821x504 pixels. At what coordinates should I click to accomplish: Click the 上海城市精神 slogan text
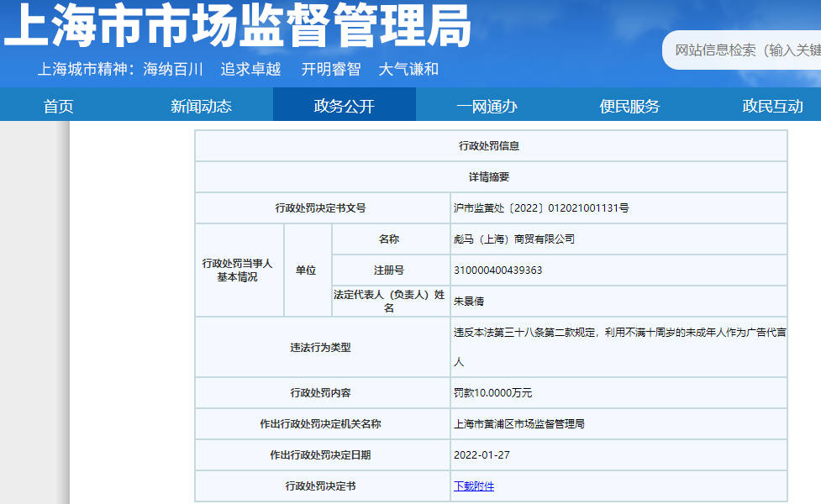pyautogui.click(x=87, y=69)
